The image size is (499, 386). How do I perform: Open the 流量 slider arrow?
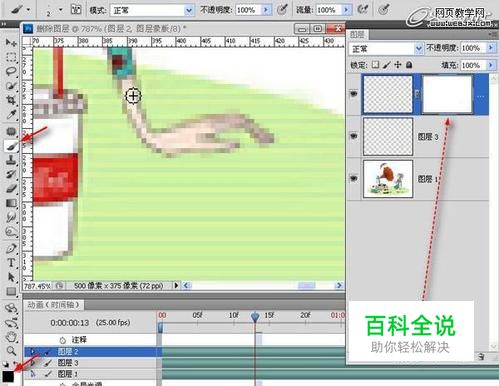[x=346, y=10]
